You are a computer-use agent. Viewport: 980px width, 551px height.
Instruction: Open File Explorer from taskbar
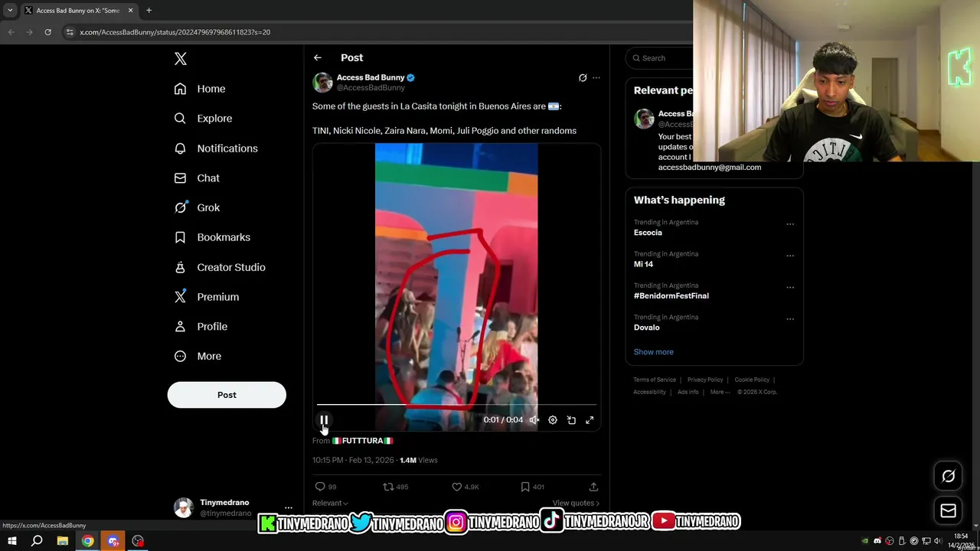62,541
